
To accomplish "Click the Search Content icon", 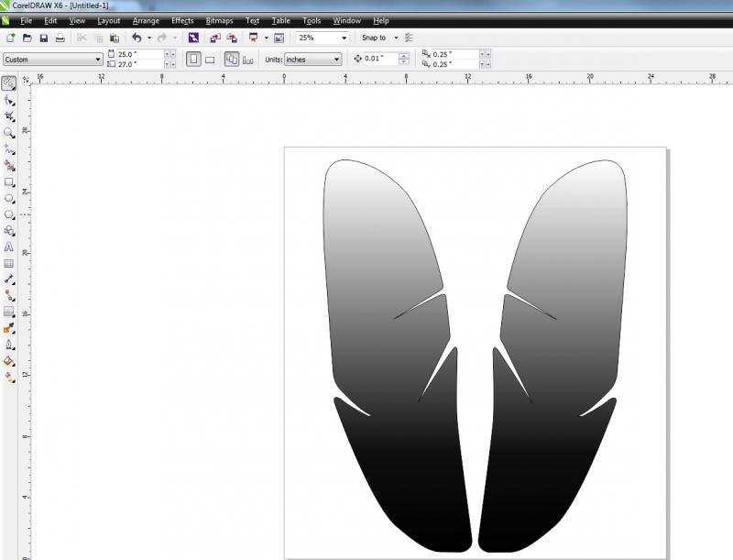I will point(193,38).
